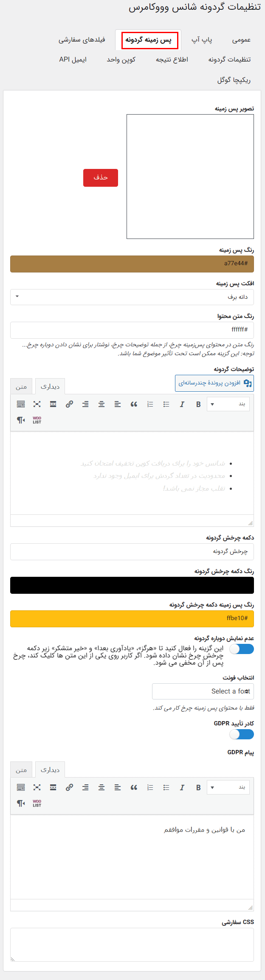Viewport: 265px width, 980px height.
Task: Open افکت پس زمینه dropdown showing دانه برف
Action: click(132, 297)
